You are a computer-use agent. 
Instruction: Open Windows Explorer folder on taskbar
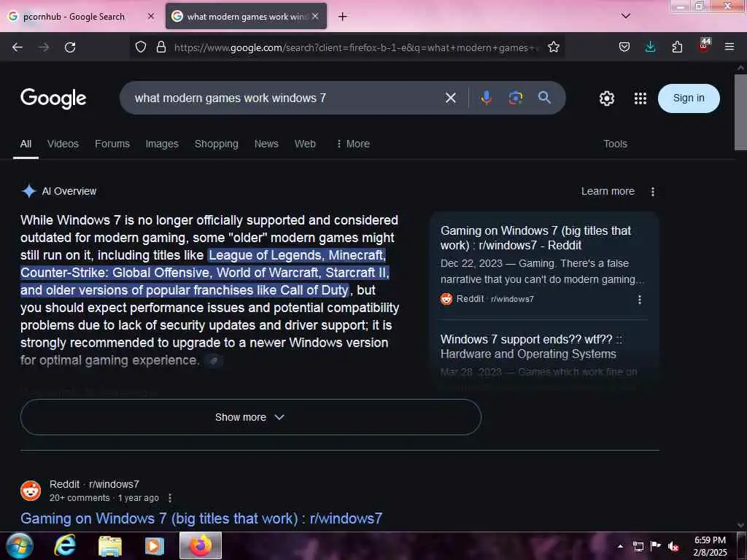point(110,546)
